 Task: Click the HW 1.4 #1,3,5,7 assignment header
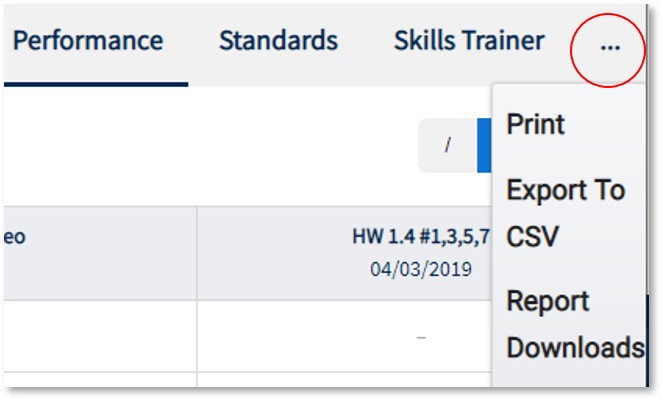pyautogui.click(x=421, y=237)
